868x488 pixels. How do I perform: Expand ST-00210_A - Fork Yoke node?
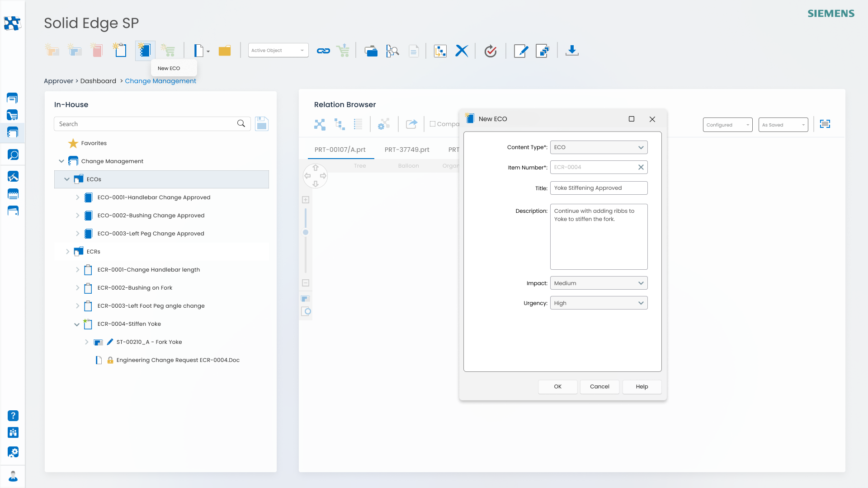(86, 342)
